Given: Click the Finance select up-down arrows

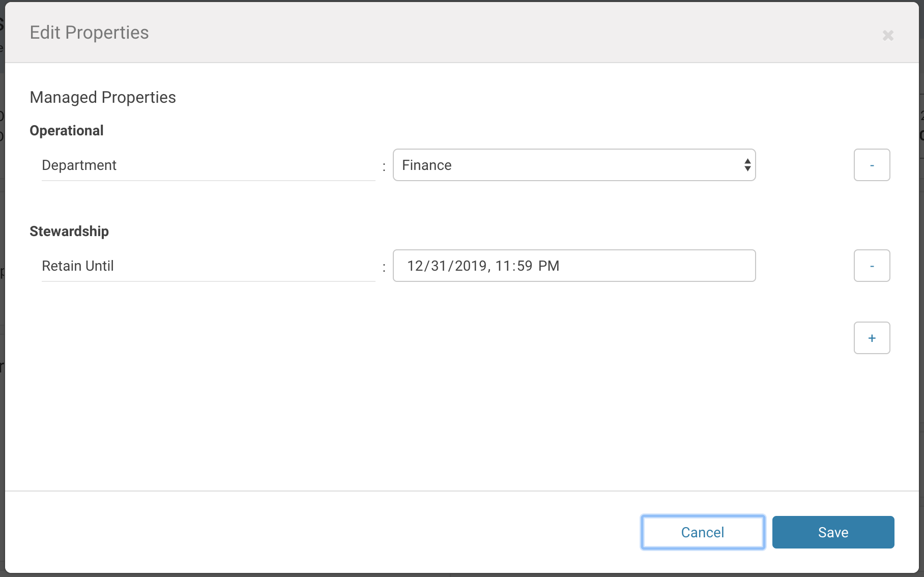Looking at the screenshot, I should click(747, 165).
